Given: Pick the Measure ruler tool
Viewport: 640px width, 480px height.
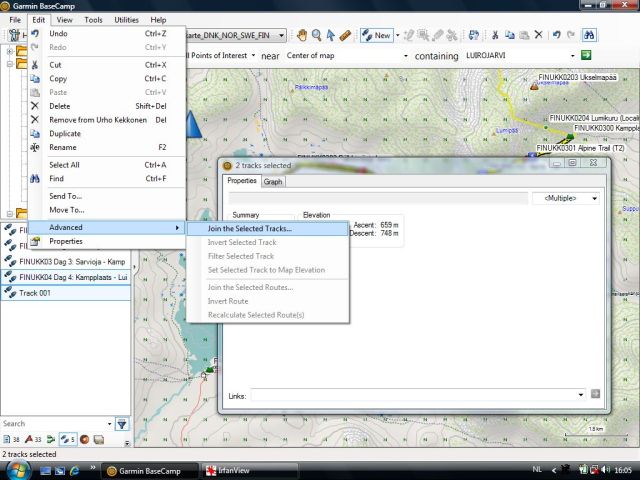Looking at the screenshot, I should click(345, 35).
